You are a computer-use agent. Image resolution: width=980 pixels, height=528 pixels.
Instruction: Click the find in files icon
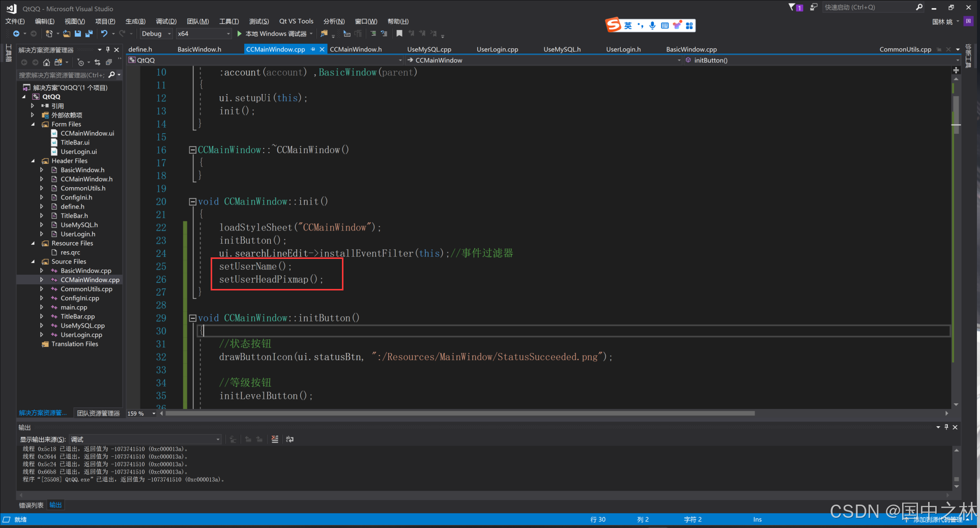click(x=324, y=34)
